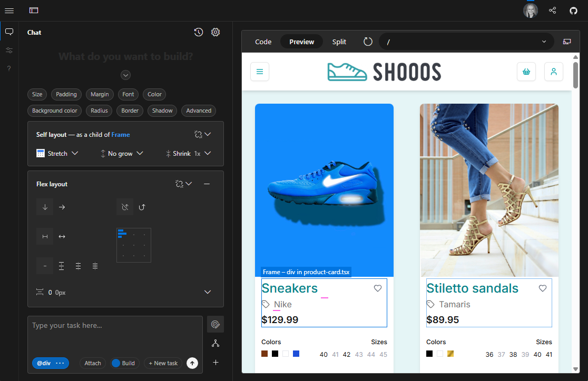Click the Background color chip
Viewport: 588px width, 381px height.
coord(54,111)
